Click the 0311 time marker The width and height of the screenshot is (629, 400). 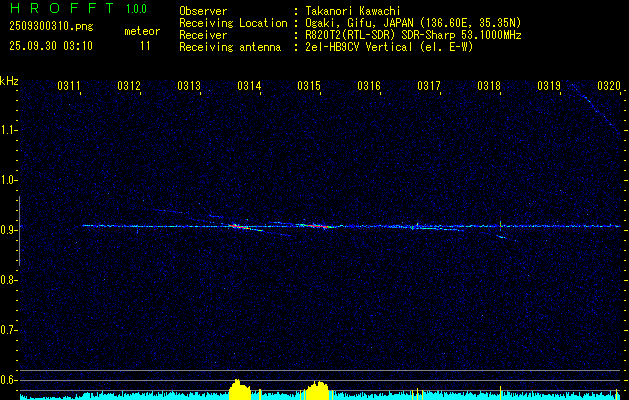69,86
